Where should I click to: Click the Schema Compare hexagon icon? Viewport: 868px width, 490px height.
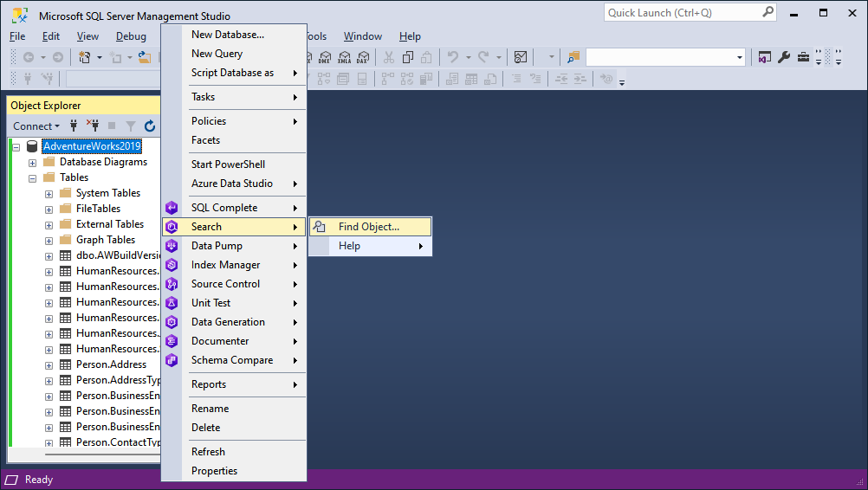click(x=172, y=360)
